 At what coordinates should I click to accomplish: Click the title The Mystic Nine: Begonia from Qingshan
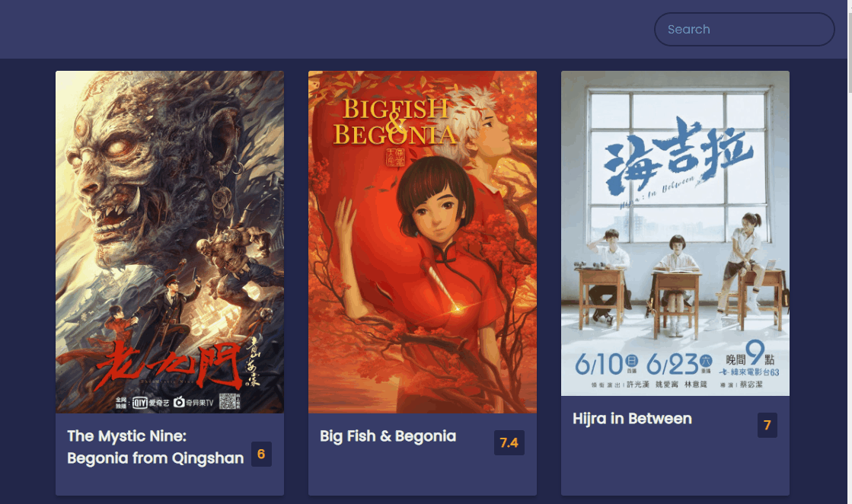(155, 447)
